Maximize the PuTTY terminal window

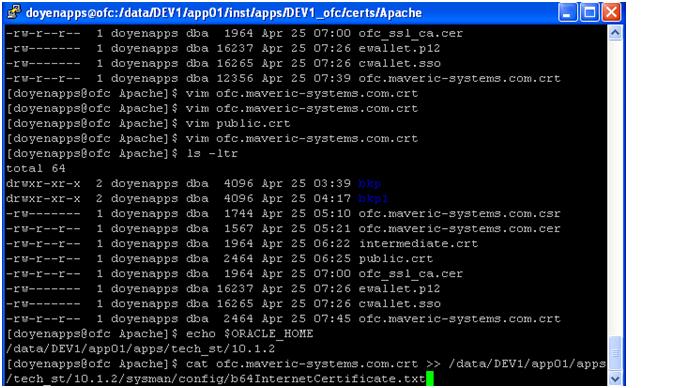[x=589, y=12]
